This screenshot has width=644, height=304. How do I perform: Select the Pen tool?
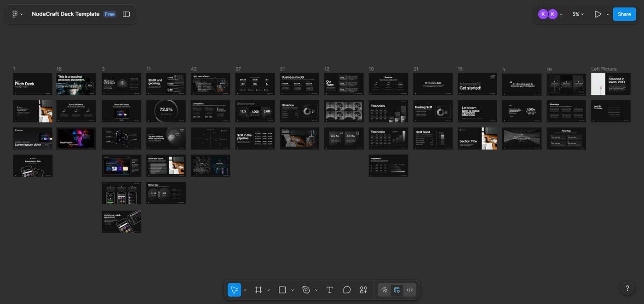(306, 290)
